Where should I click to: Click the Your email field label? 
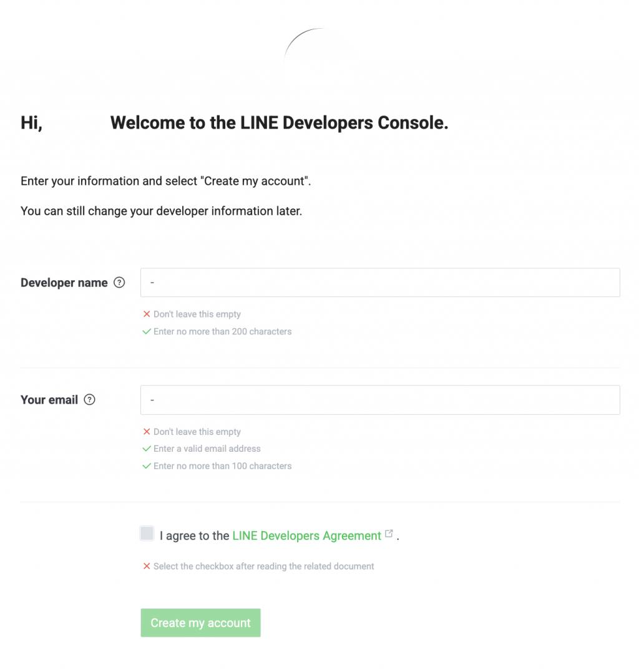click(x=49, y=400)
